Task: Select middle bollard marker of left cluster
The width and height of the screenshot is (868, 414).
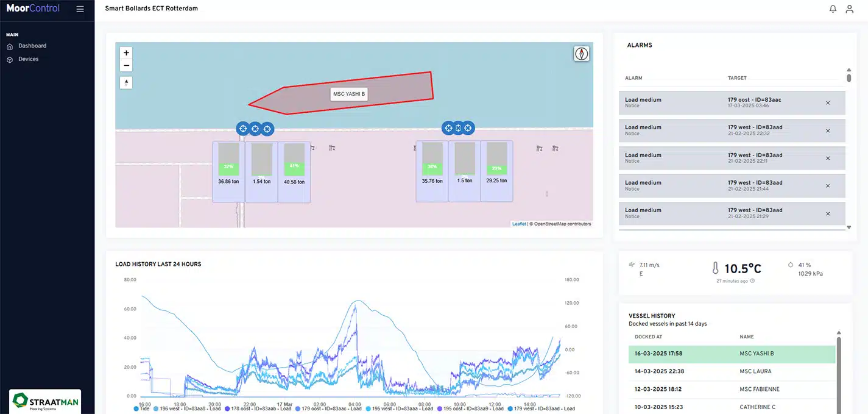Action: tap(255, 128)
